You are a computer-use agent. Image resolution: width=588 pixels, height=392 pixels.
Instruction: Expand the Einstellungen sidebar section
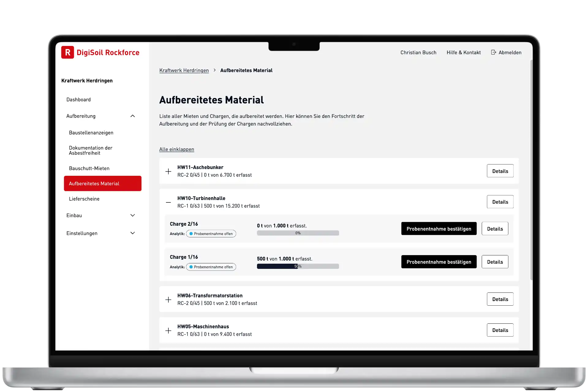[x=133, y=233]
